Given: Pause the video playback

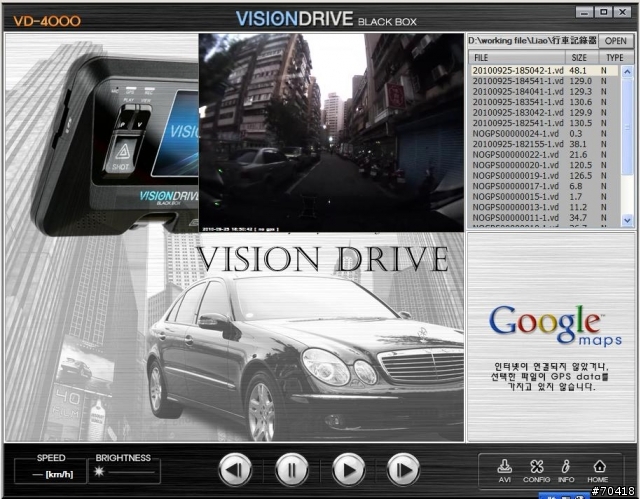Looking at the screenshot, I should pos(291,470).
